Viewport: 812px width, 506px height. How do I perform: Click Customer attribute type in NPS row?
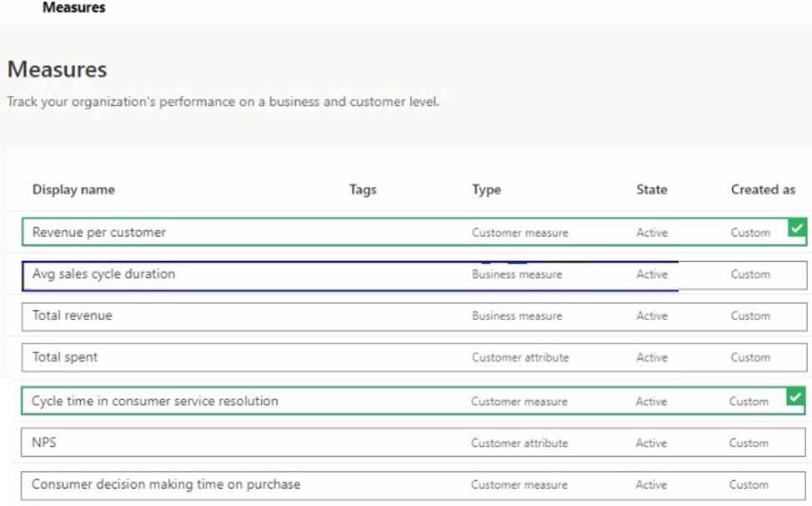519,443
